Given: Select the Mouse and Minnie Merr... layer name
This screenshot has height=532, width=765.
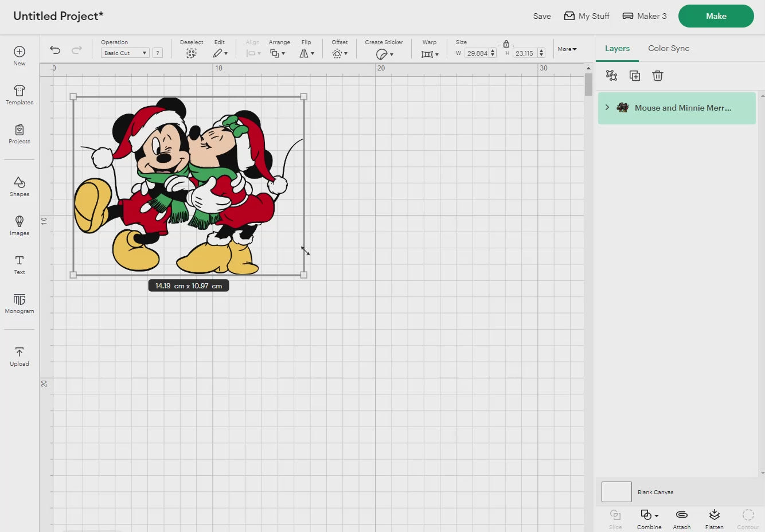Looking at the screenshot, I should click(683, 108).
